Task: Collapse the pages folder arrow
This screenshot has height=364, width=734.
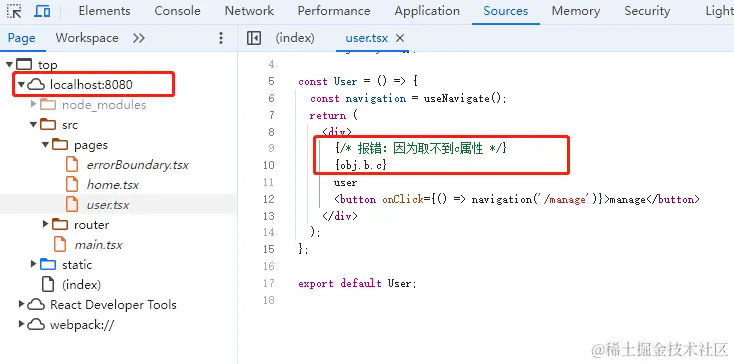Action: (45, 145)
